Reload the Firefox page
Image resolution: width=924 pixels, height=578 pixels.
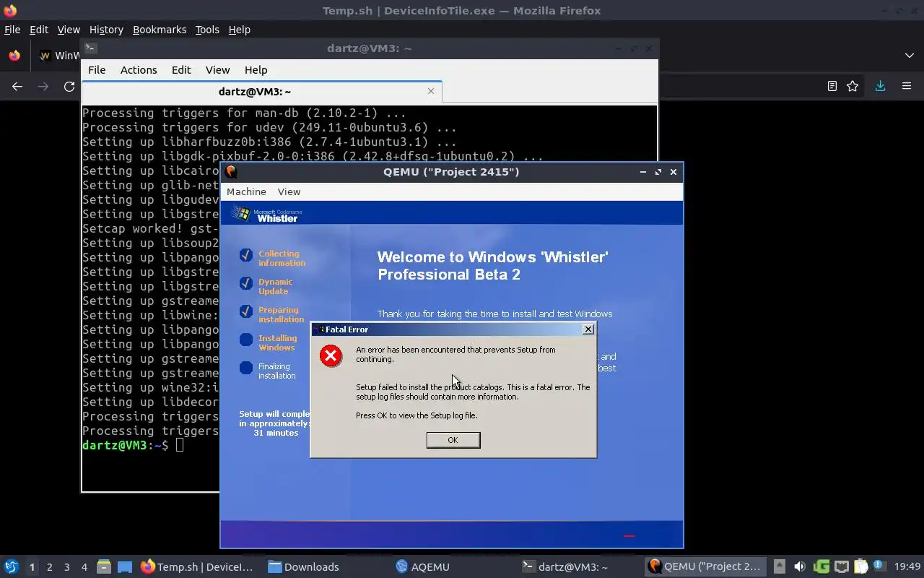69,87
